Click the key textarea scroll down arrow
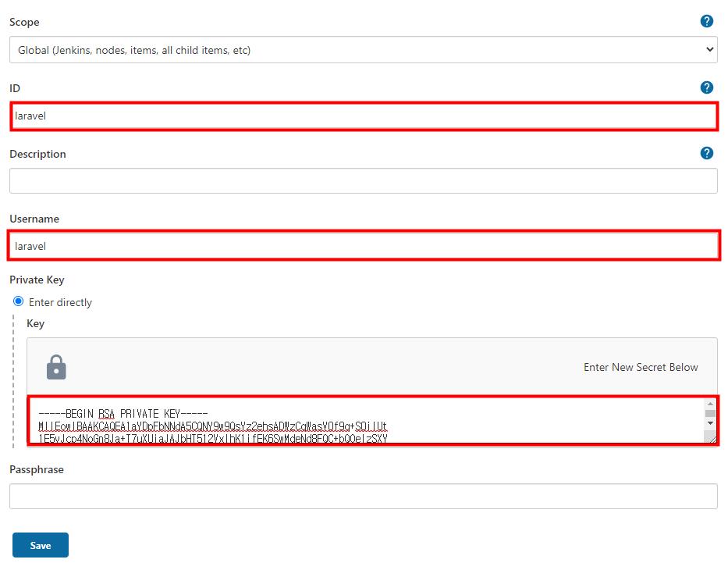 point(710,423)
